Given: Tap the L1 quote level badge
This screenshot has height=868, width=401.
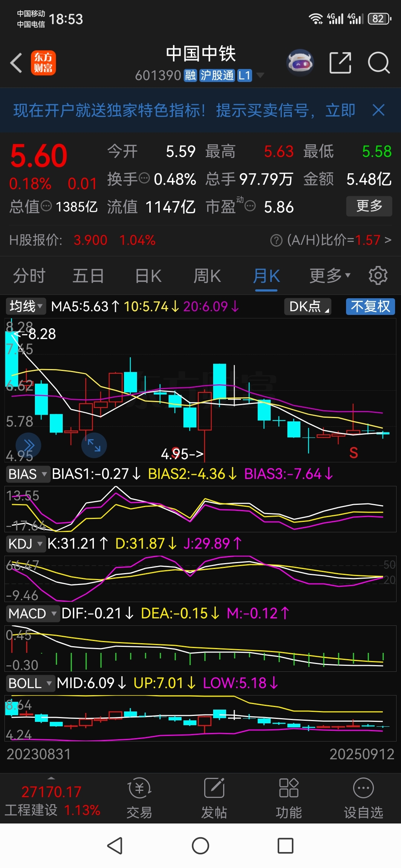Looking at the screenshot, I should 244,76.
